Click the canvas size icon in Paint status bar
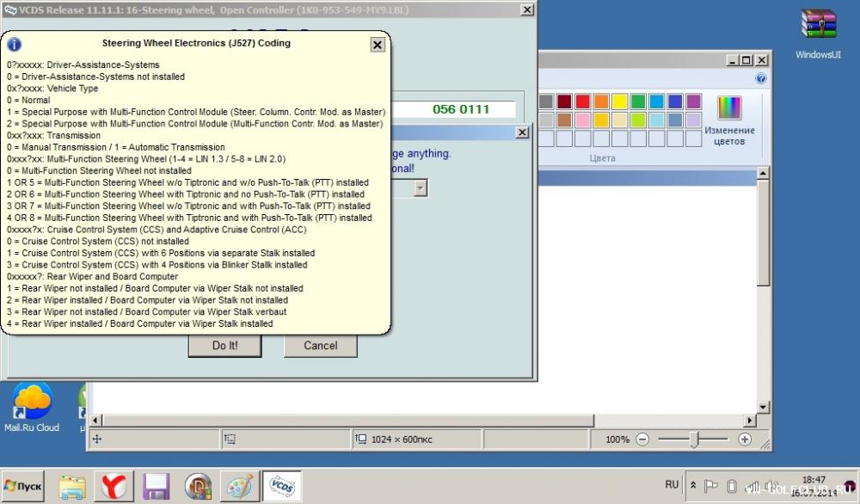This screenshot has width=860, height=504. point(361,439)
